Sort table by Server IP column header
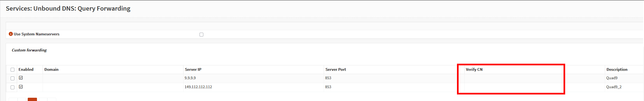644x101 pixels. [193, 69]
